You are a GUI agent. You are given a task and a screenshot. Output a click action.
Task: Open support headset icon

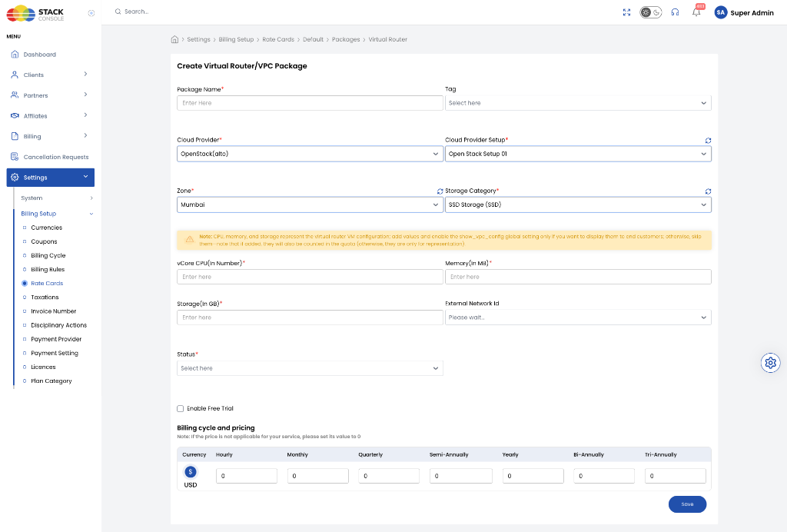point(675,12)
